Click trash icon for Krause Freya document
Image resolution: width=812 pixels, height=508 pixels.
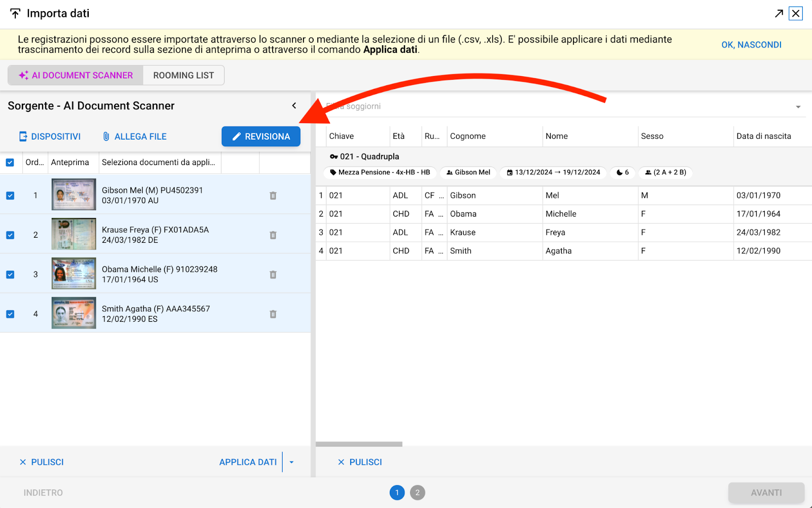coord(273,235)
